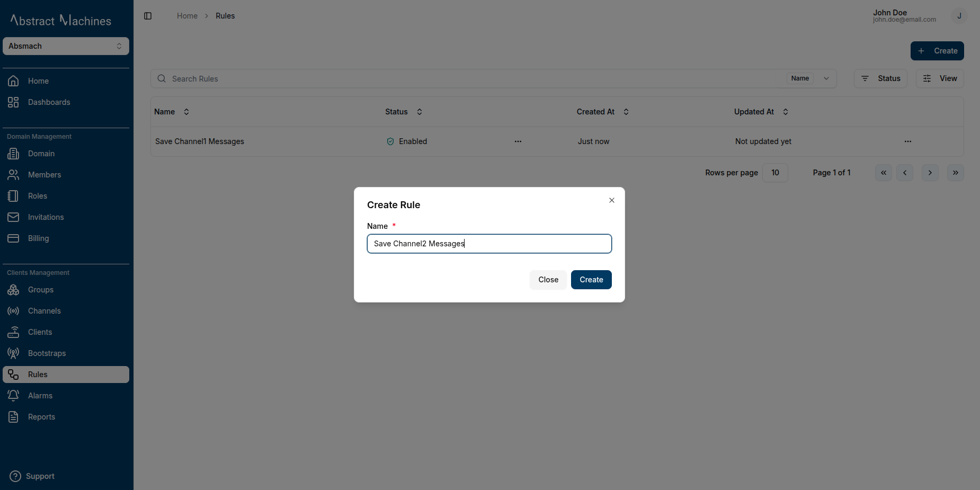Go to next page
This screenshot has width=980, height=490.
point(930,173)
